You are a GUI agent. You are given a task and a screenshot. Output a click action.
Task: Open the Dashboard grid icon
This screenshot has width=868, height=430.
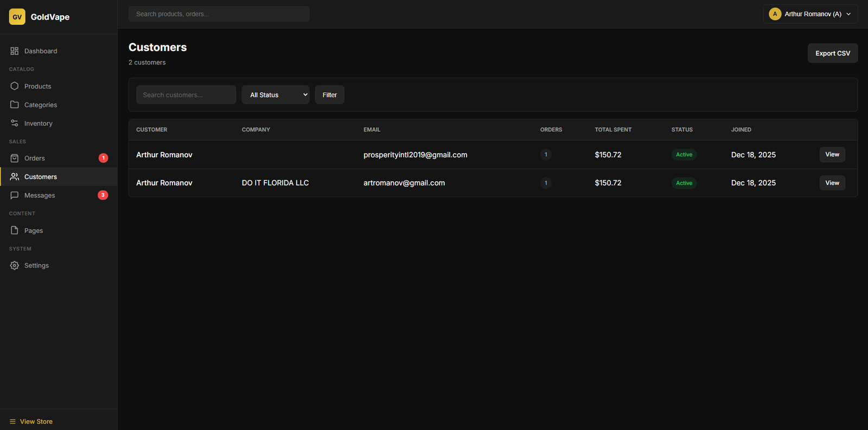tap(15, 51)
